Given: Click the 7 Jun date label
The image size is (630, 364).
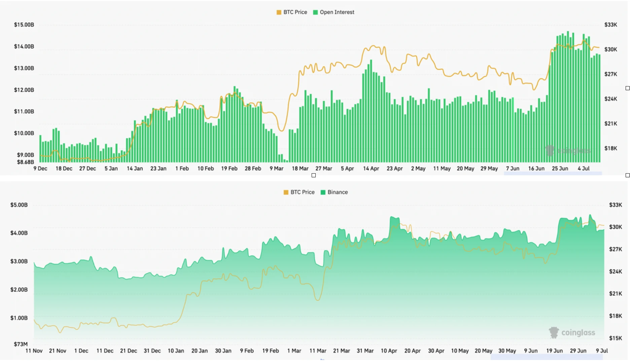Looking at the screenshot, I should tap(513, 169).
